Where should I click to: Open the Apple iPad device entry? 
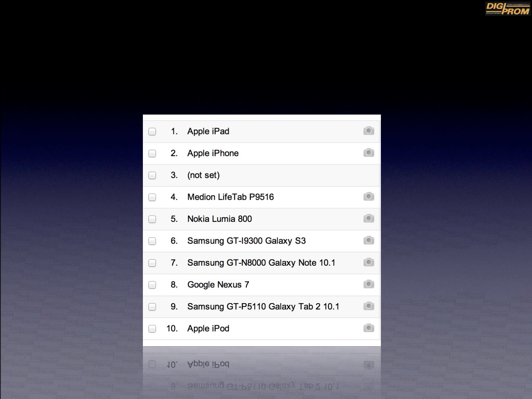[208, 131]
